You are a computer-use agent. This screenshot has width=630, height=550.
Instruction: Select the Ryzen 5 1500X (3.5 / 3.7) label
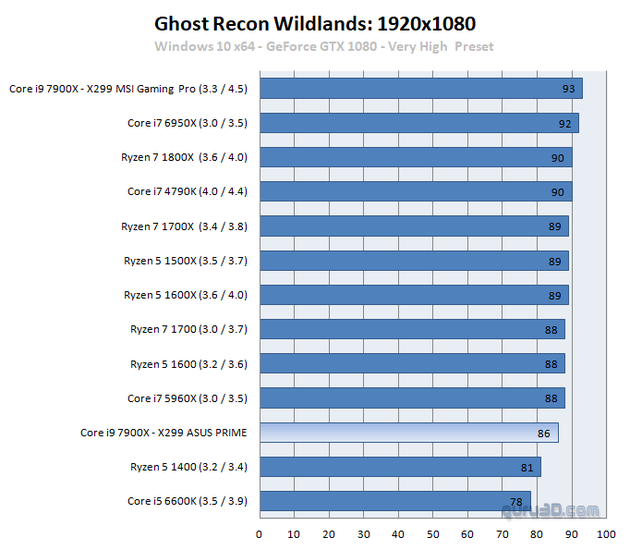(x=186, y=261)
